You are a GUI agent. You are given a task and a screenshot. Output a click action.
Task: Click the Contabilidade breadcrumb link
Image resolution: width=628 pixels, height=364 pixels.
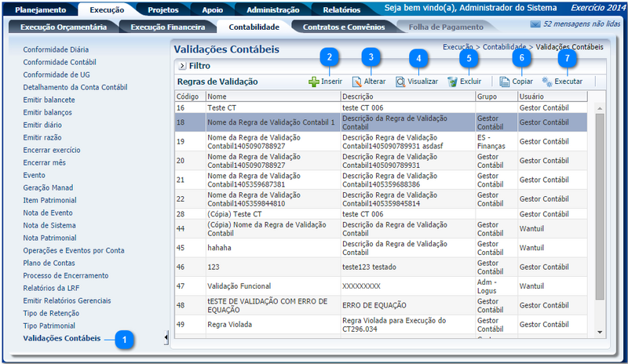tap(504, 48)
